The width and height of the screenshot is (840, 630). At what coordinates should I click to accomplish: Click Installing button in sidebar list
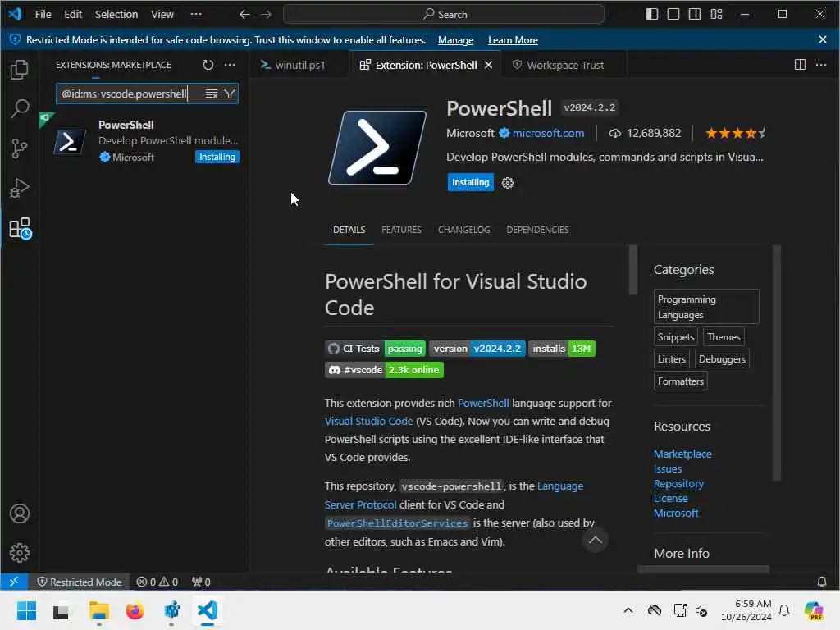coord(217,157)
